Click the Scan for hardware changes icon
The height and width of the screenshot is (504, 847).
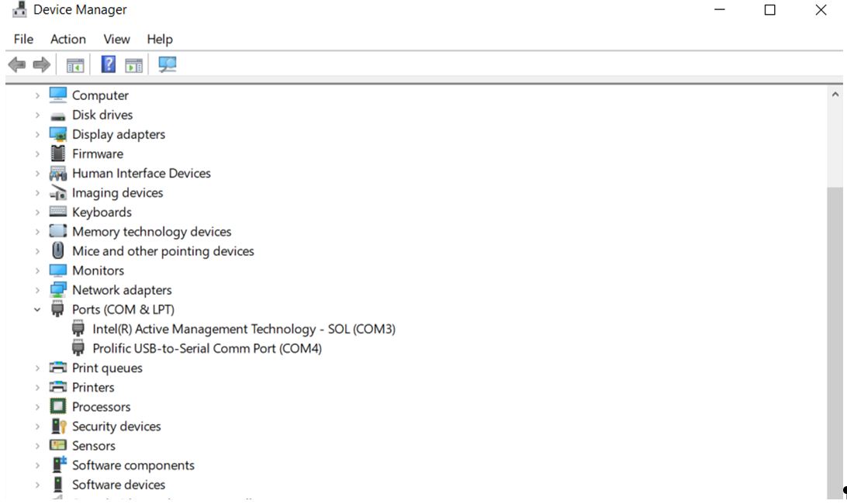pyautogui.click(x=168, y=65)
